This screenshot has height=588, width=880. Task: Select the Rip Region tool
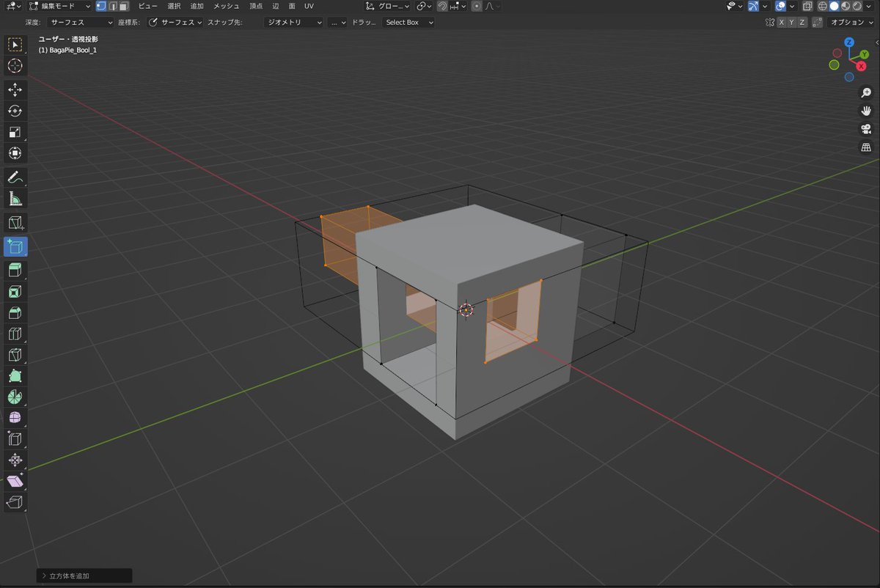pyautogui.click(x=15, y=503)
